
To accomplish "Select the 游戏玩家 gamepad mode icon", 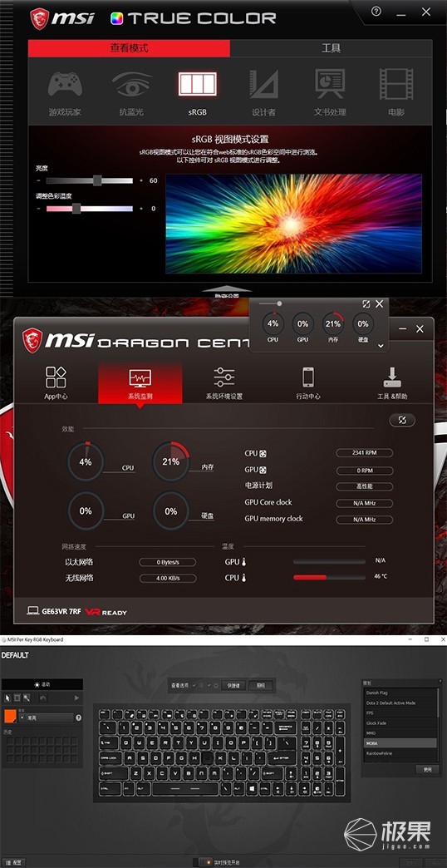I will point(66,84).
